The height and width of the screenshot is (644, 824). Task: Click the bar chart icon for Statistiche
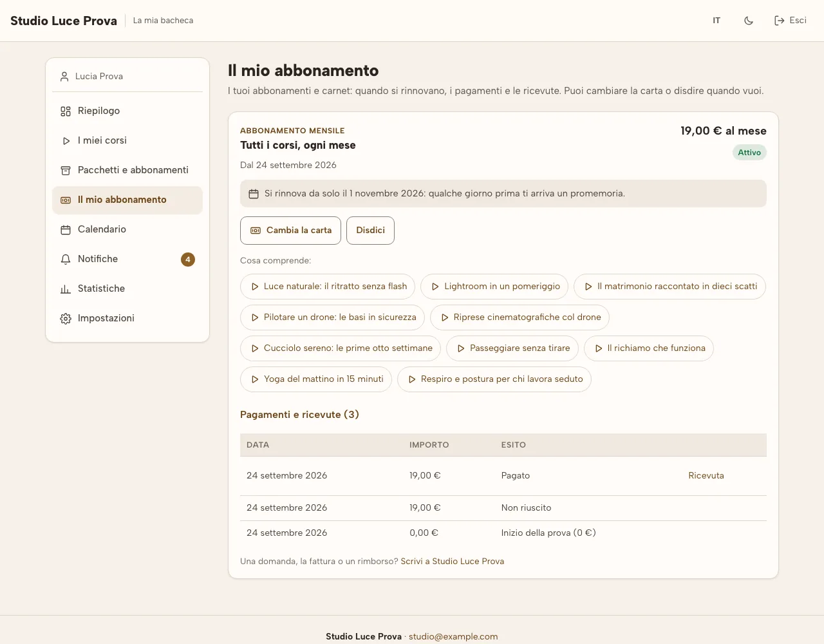(66, 289)
